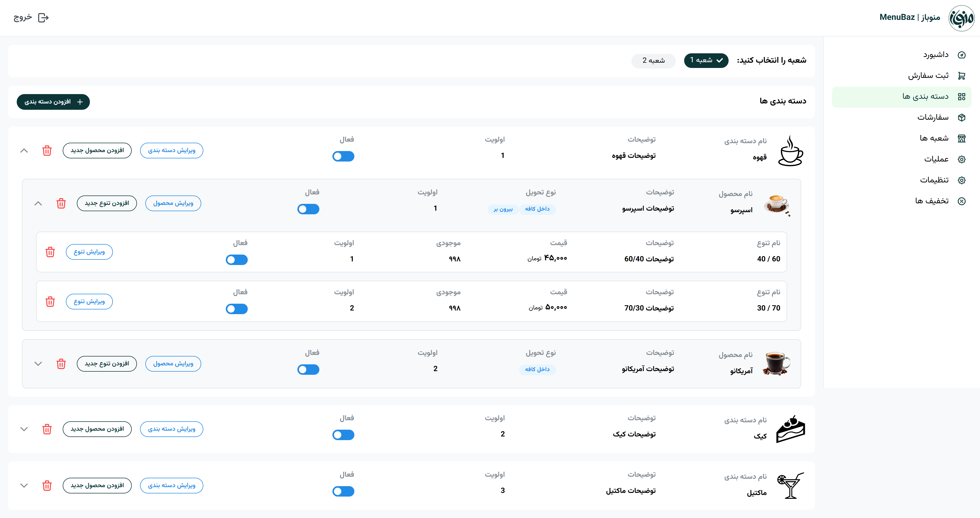Image resolution: width=980 pixels, height=518 pixels.
Task: Collapse the قهوه category chevron
Action: (24, 151)
